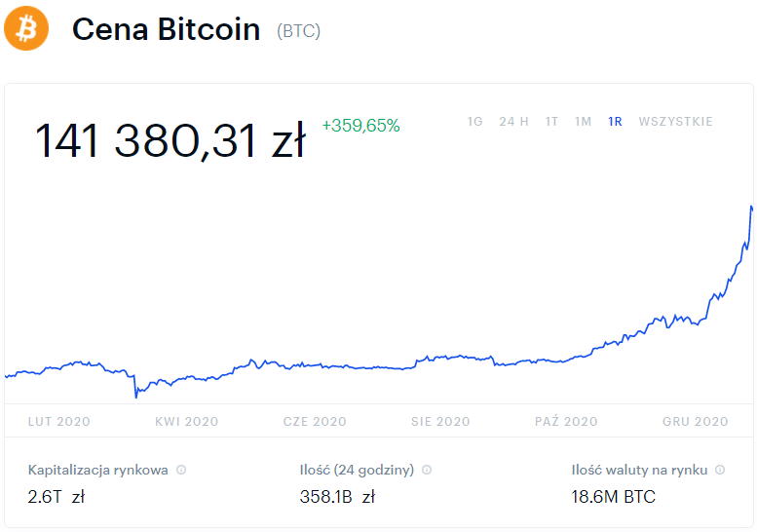This screenshot has width=757, height=532.
Task: Click the Cena Bitcoin heading
Action: click(167, 30)
